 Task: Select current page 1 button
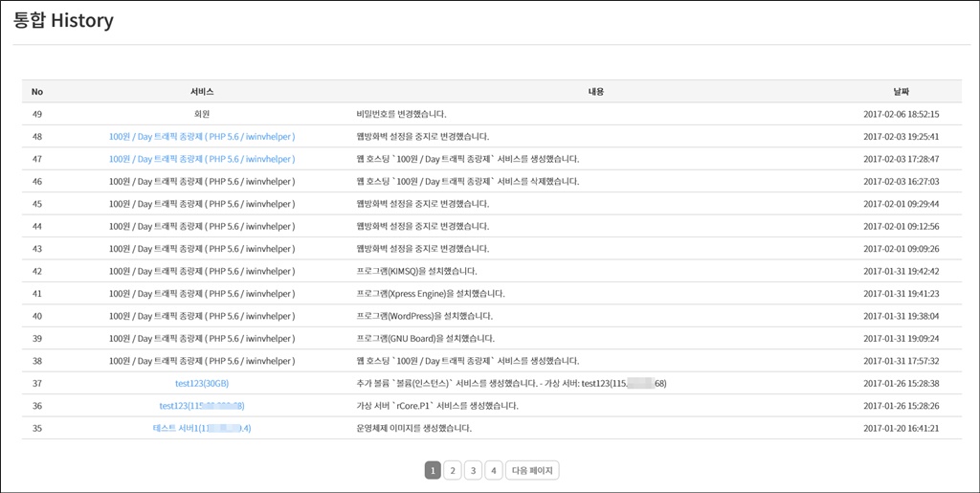pos(433,471)
